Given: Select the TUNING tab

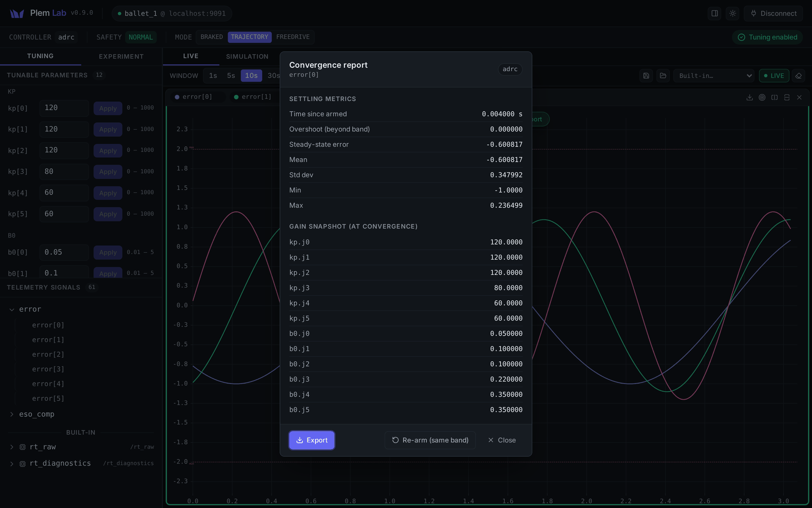Looking at the screenshot, I should 41,56.
